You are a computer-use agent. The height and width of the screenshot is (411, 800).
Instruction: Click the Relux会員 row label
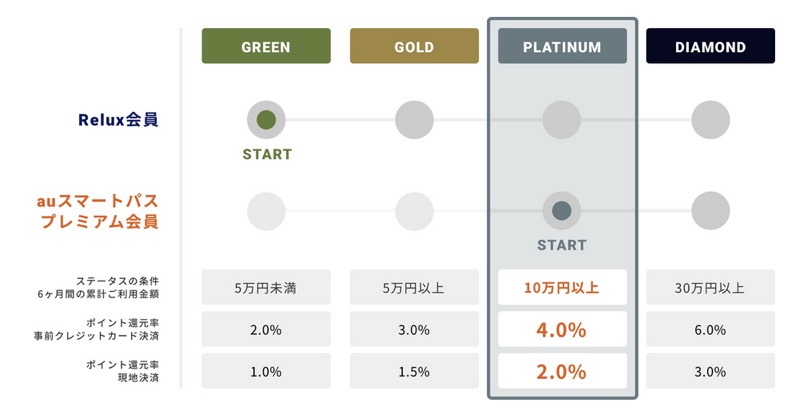(118, 120)
